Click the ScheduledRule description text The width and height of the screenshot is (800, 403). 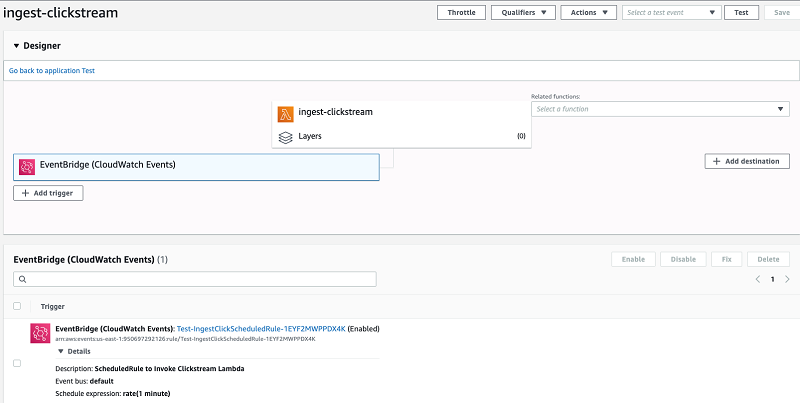point(149,368)
